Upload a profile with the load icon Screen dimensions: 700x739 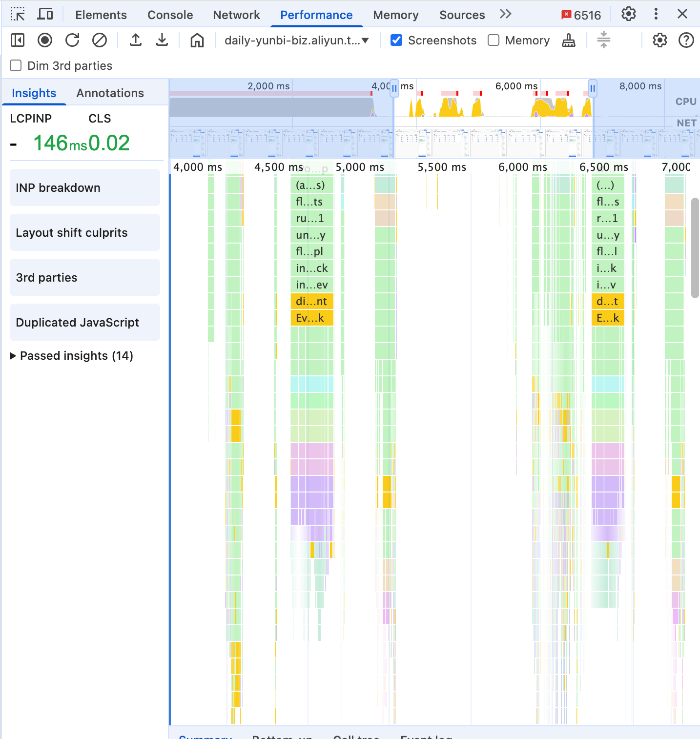pyautogui.click(x=136, y=40)
